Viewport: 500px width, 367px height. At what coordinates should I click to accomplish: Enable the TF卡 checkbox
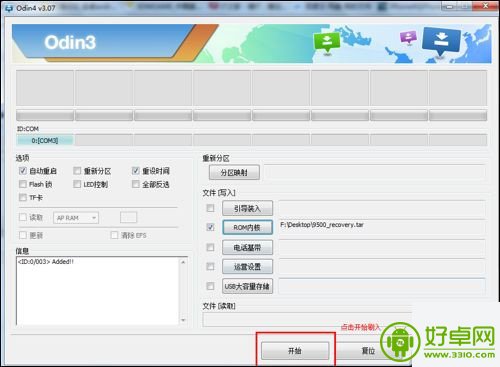pos(23,197)
